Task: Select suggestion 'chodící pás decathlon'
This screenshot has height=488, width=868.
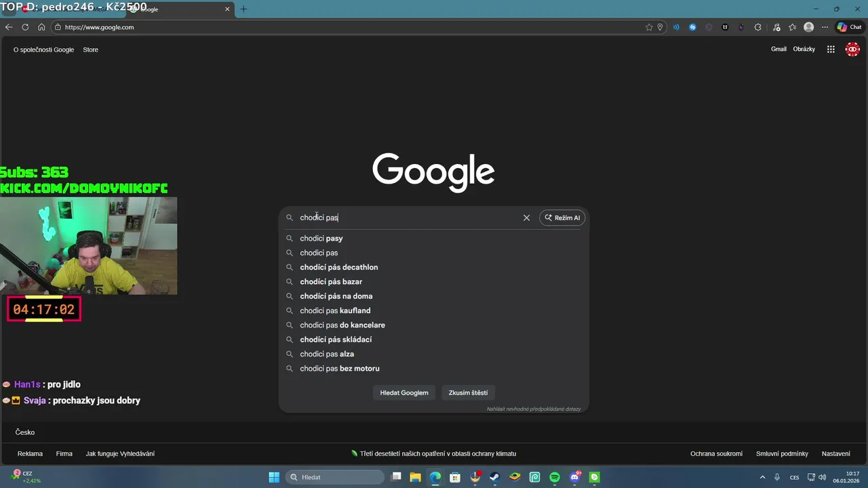Action: pos(434,267)
